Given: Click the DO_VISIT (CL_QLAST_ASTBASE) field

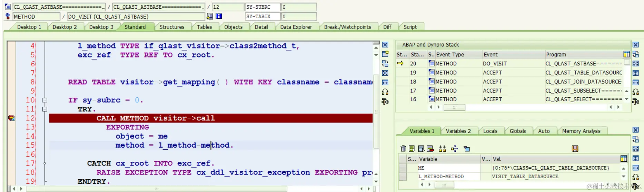Looking at the screenshot, I should pos(136,17).
